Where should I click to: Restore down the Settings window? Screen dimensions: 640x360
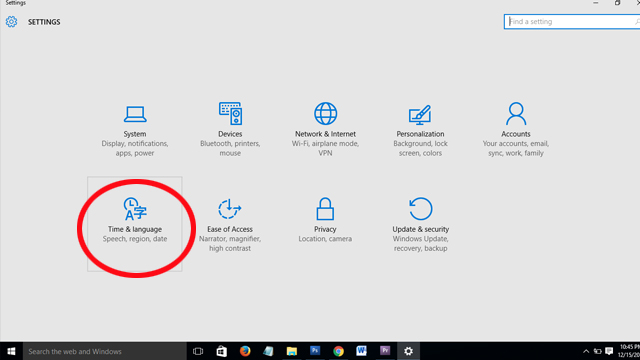point(617,3)
